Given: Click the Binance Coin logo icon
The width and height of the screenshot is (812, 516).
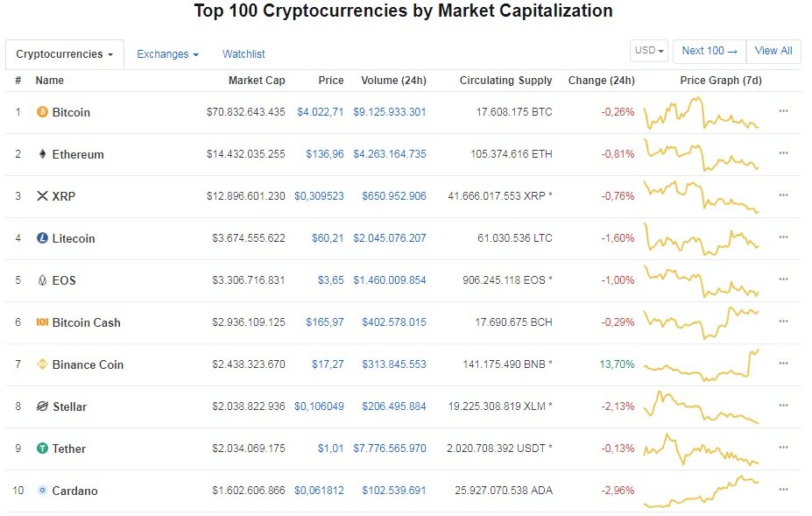Looking at the screenshot, I should [42, 364].
